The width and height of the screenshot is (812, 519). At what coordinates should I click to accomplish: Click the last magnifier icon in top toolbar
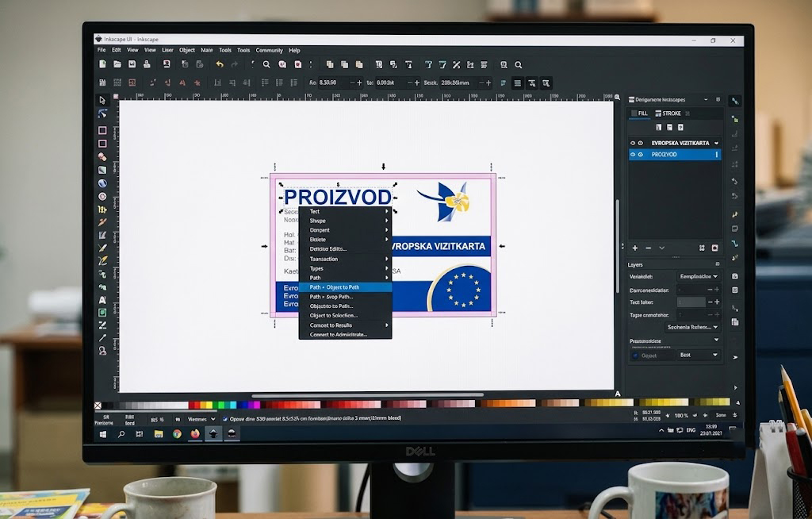click(519, 65)
